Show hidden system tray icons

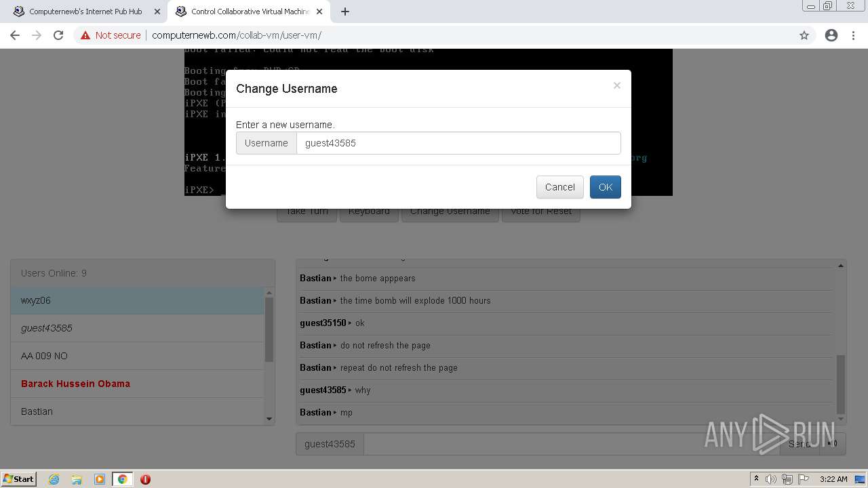(x=756, y=479)
